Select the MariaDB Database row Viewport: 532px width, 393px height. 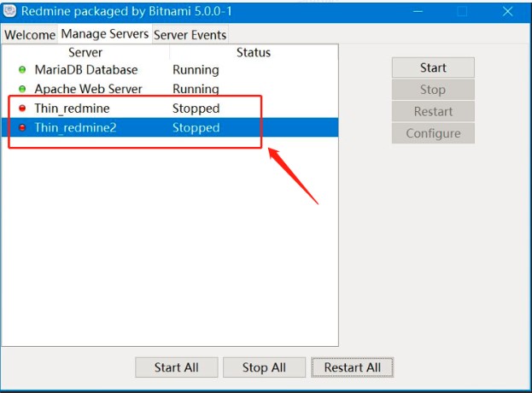[170, 70]
